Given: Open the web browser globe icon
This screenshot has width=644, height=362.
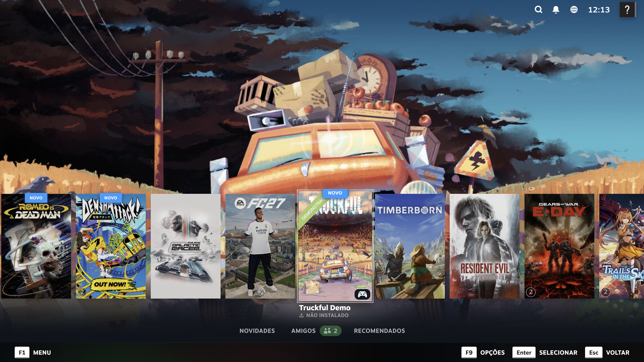Looking at the screenshot, I should point(574,10).
